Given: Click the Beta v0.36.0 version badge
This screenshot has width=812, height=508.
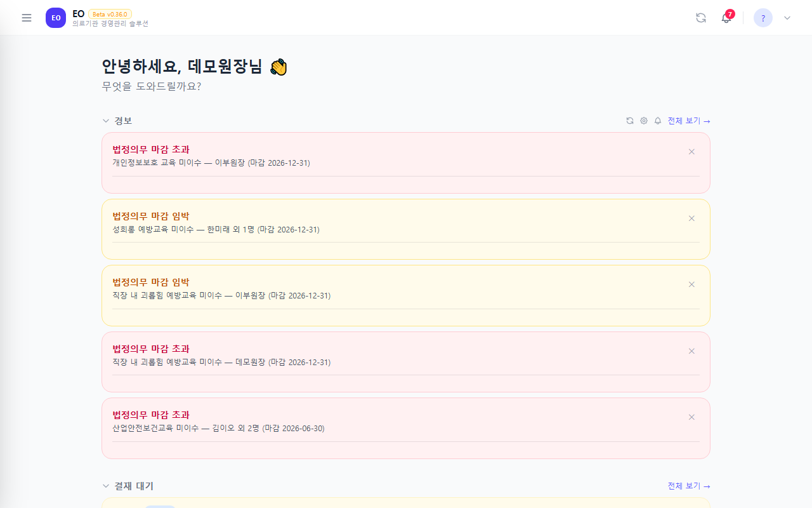Looking at the screenshot, I should pos(110,14).
